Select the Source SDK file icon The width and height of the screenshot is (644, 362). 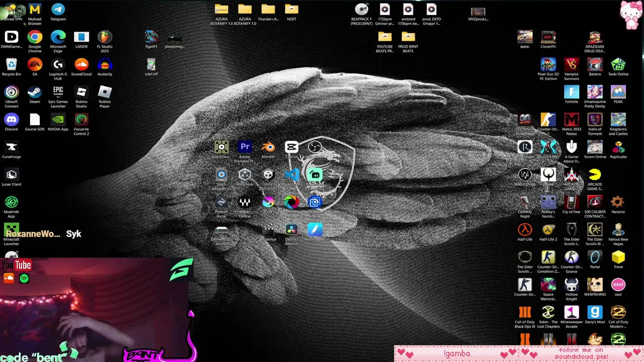35,120
